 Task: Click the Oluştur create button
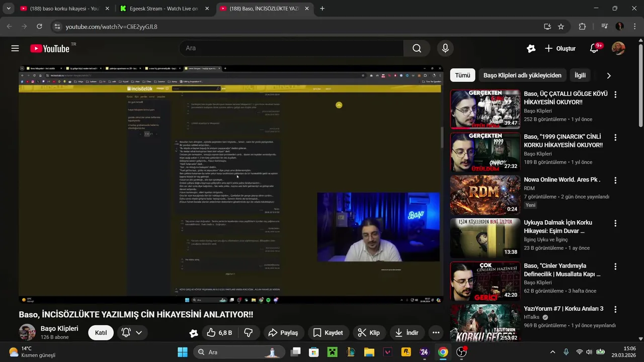[560, 48]
